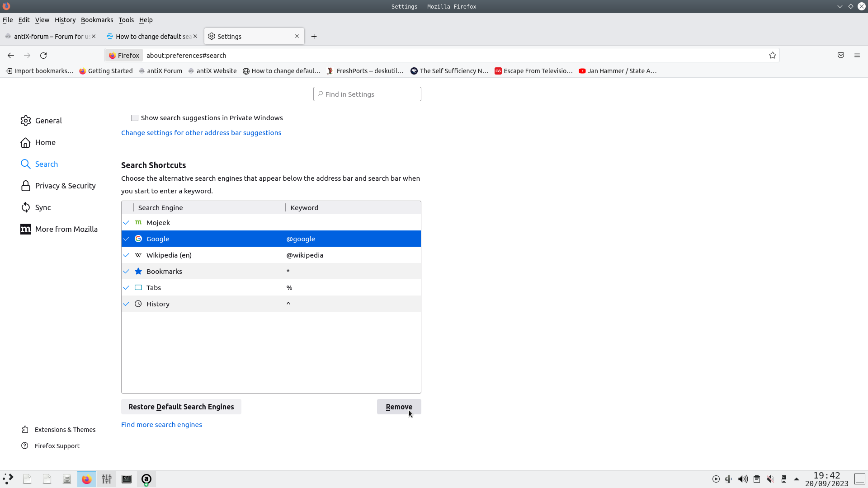This screenshot has height=488, width=868.
Task: Click the Remove button
Action: pos(399,407)
